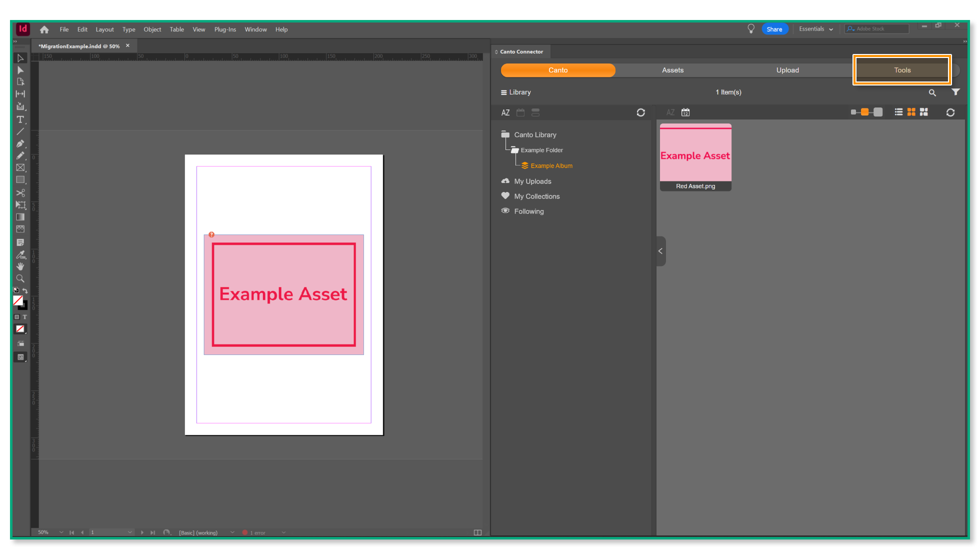The image size is (980, 560).
Task: Activate the Selection arrow tool
Action: (x=20, y=58)
